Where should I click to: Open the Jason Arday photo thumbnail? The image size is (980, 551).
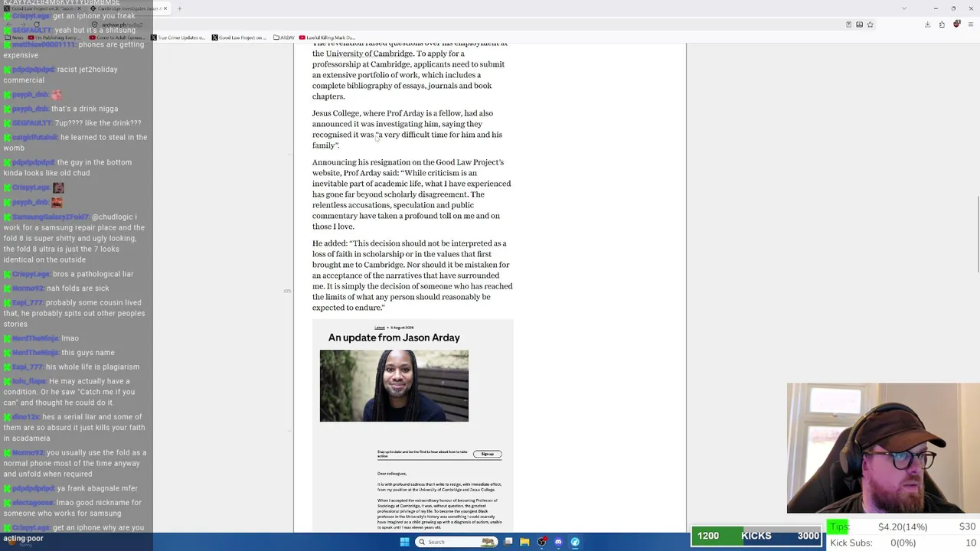394,386
